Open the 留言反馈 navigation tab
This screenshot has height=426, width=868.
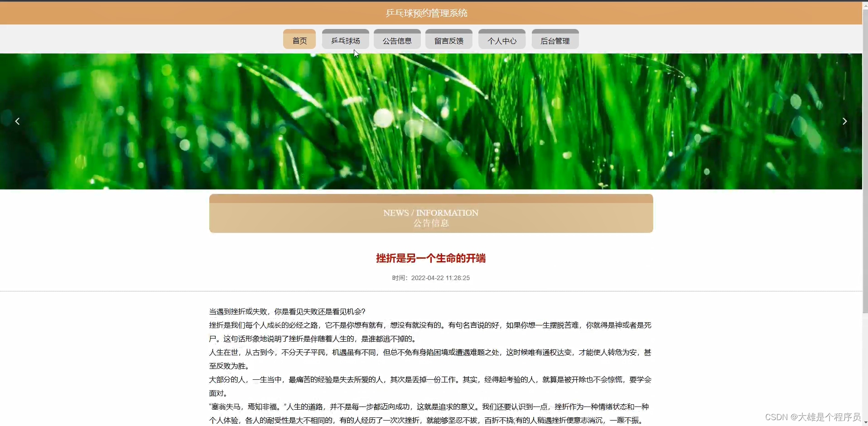(x=448, y=40)
